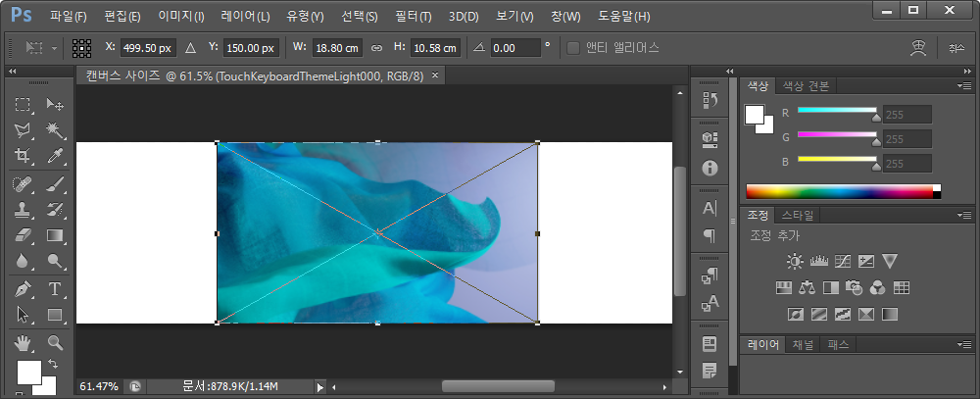Viewport: 980px width, 399px height.
Task: Select the Zoom tool in toolbox
Action: [55, 342]
